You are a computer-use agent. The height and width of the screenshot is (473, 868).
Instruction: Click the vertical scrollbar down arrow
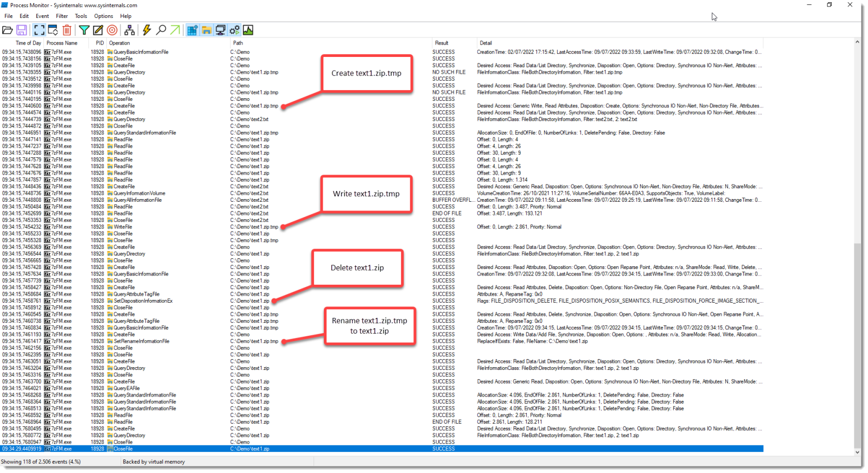click(x=857, y=452)
